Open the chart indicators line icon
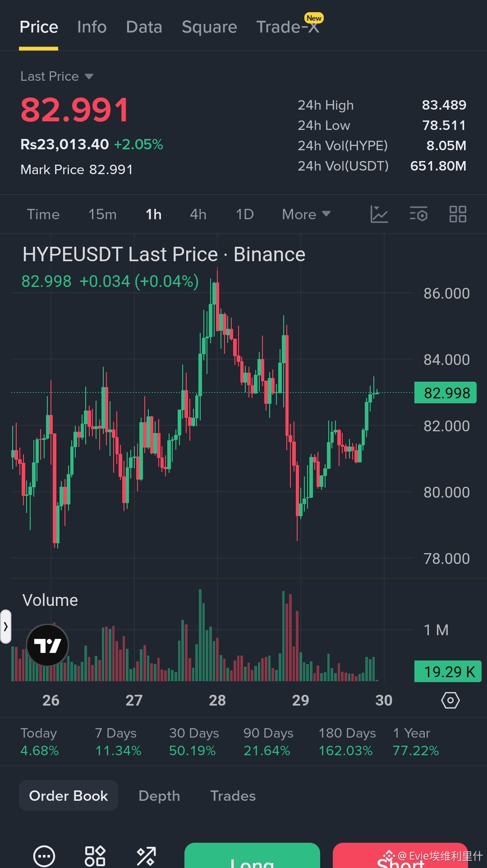Viewport: 487px width, 868px height. coord(379,214)
